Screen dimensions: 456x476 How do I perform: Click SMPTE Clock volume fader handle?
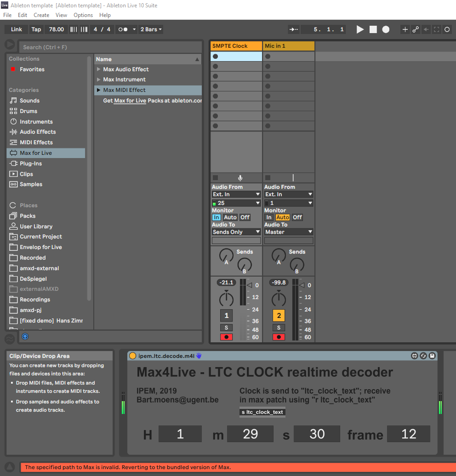250,285
